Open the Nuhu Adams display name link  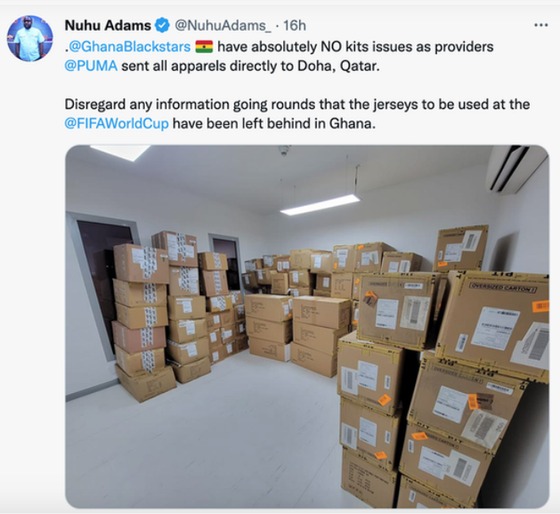tap(108, 25)
